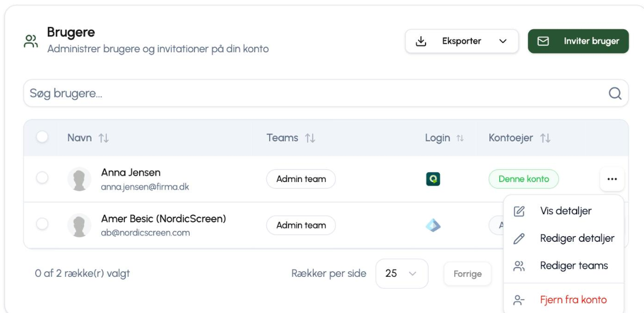Click the Eksporter button label
644x313 pixels.
(x=462, y=41)
